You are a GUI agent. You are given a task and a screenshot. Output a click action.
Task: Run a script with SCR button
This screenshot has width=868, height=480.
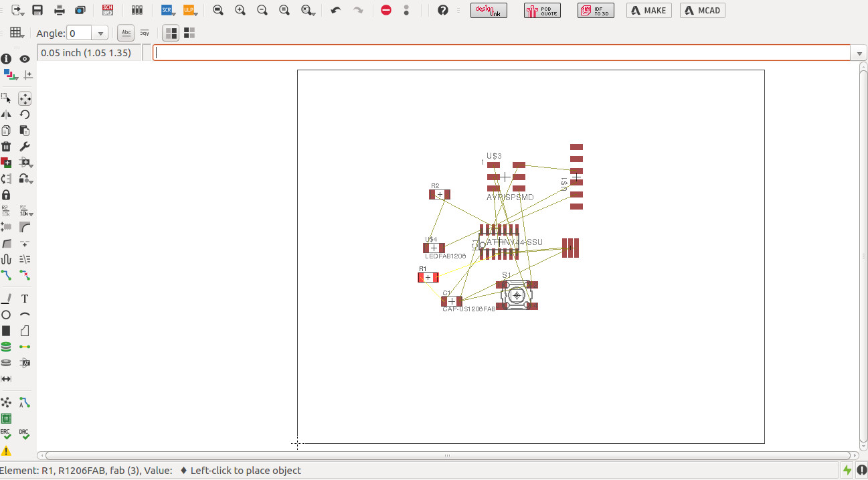point(167,10)
